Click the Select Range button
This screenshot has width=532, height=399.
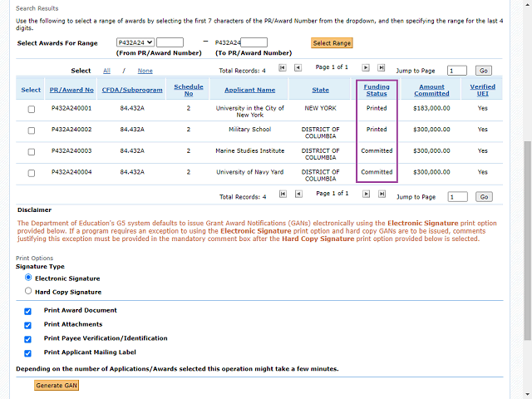332,42
